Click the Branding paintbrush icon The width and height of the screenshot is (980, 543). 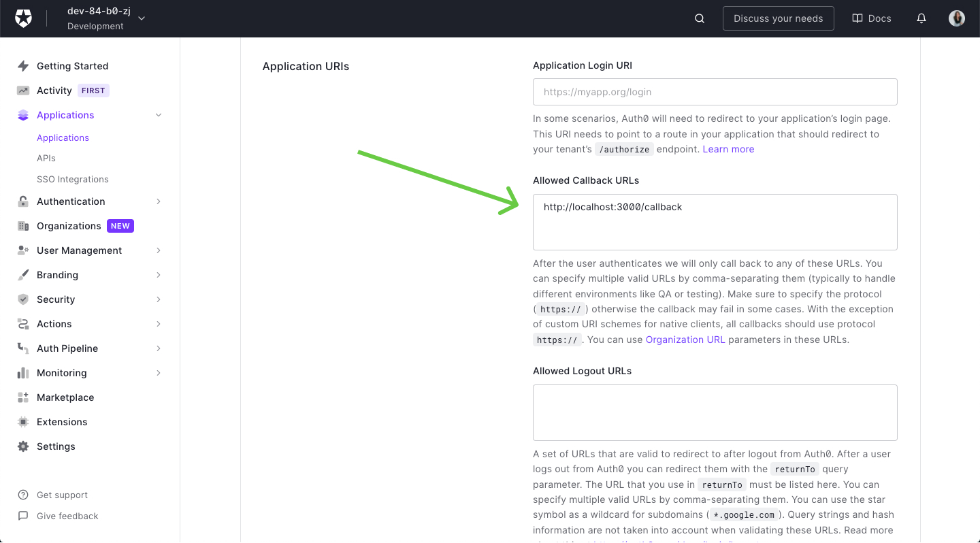[22, 275]
